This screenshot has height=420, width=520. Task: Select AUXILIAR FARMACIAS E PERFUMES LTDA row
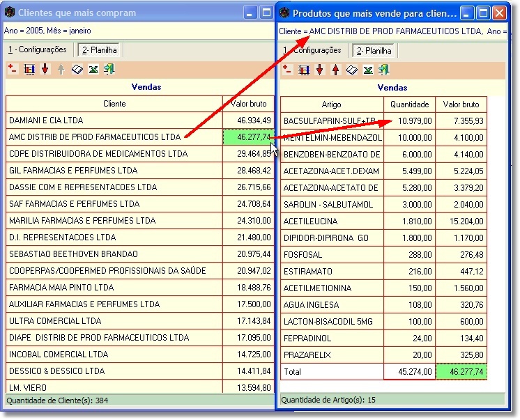click(x=114, y=304)
